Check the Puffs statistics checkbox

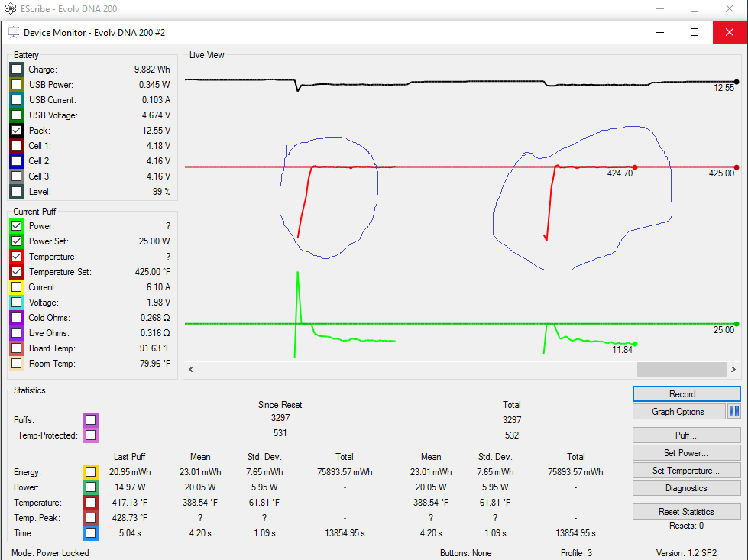coord(91,419)
